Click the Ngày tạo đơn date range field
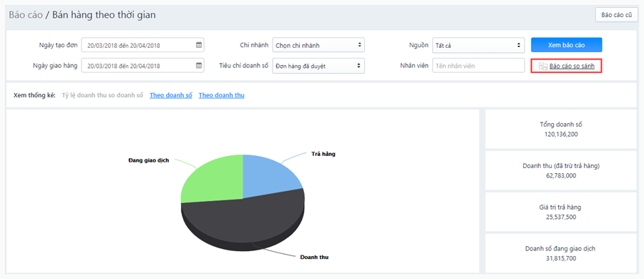 142,45
